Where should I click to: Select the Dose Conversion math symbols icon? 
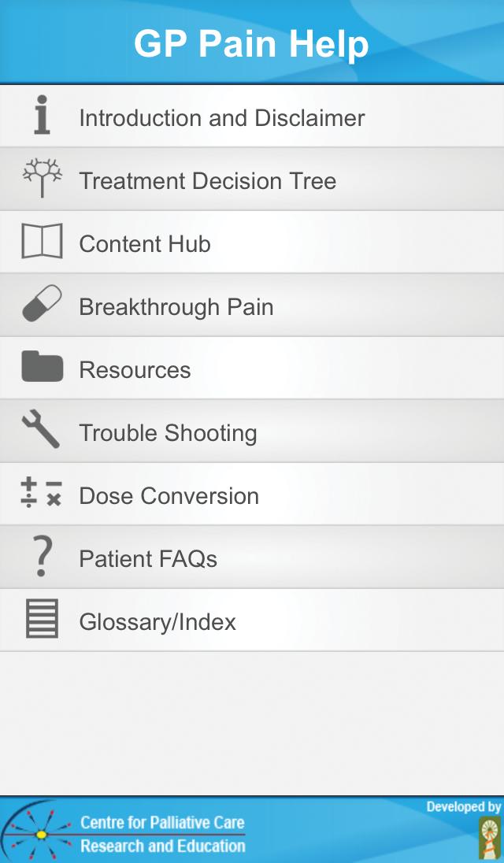41,494
